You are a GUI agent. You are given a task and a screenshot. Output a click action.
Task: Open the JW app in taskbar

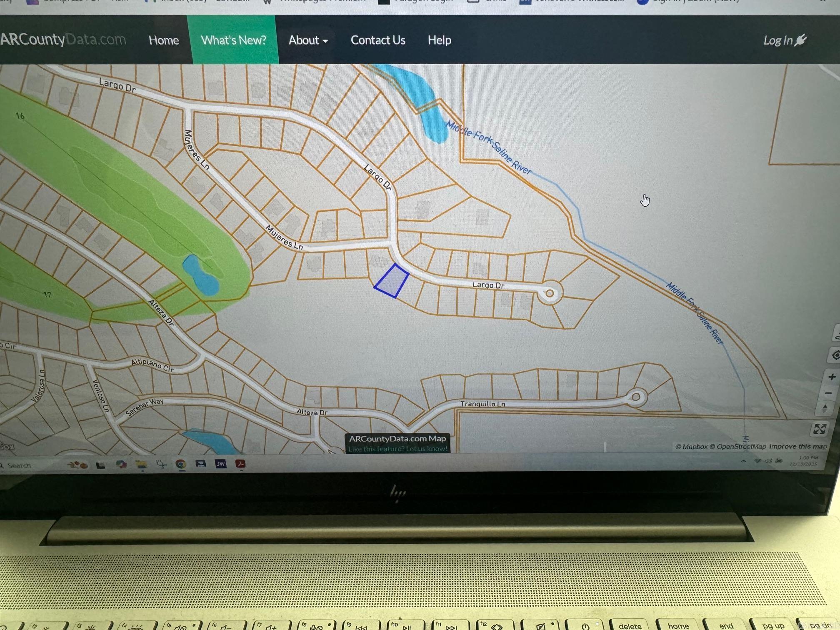[220, 464]
